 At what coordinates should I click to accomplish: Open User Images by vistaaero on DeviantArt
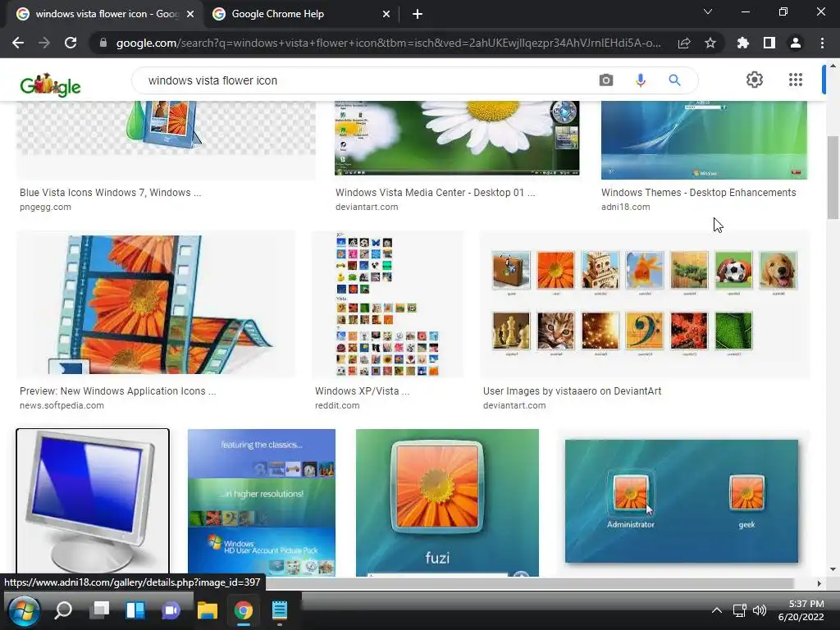tap(572, 391)
